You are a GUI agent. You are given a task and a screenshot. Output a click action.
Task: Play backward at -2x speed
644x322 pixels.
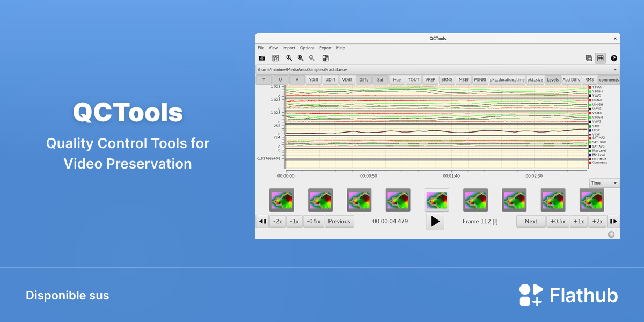tap(277, 221)
